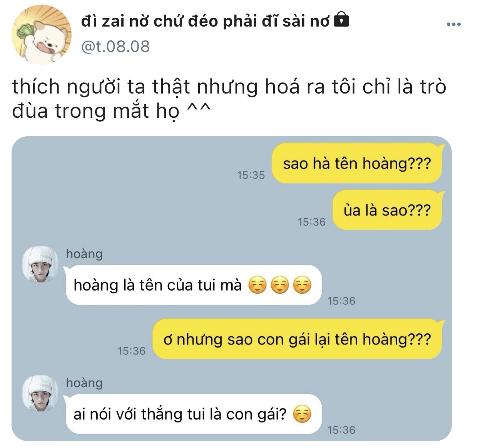
Task: Open hoàng's profile picture in last reply
Action: (x=40, y=393)
